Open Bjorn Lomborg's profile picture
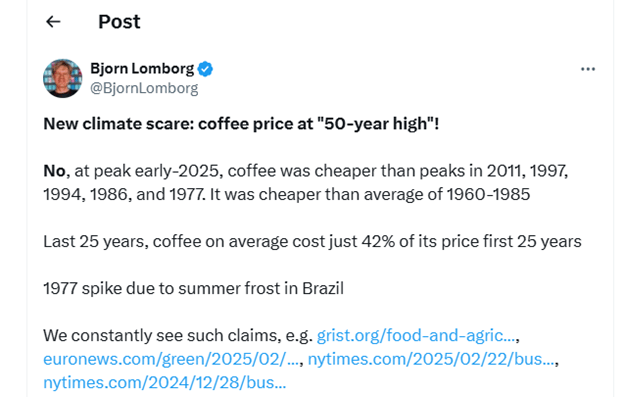The height and width of the screenshot is (397, 624). click(62, 78)
